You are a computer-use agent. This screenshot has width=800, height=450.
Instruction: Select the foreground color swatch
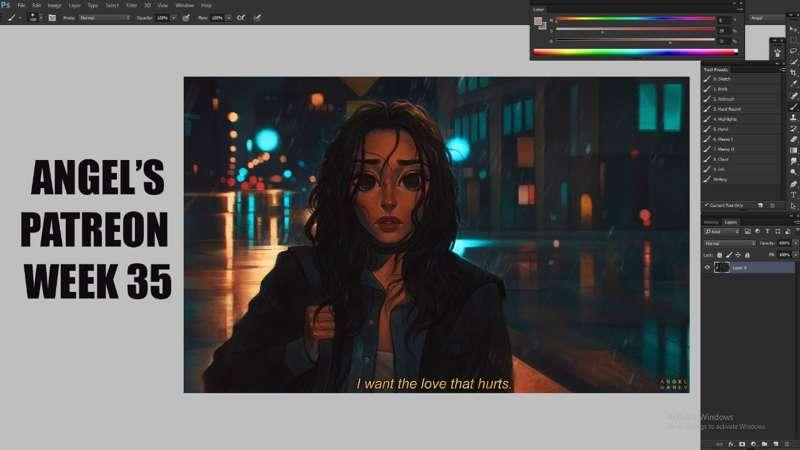click(x=538, y=21)
